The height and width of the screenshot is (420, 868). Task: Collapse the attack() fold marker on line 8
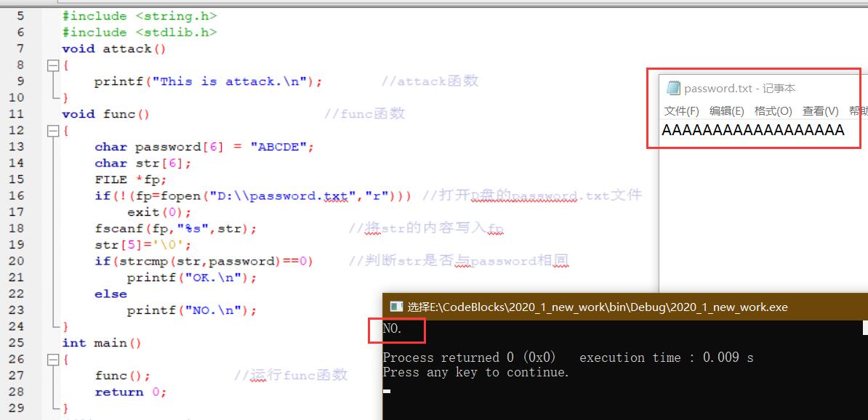[x=53, y=65]
